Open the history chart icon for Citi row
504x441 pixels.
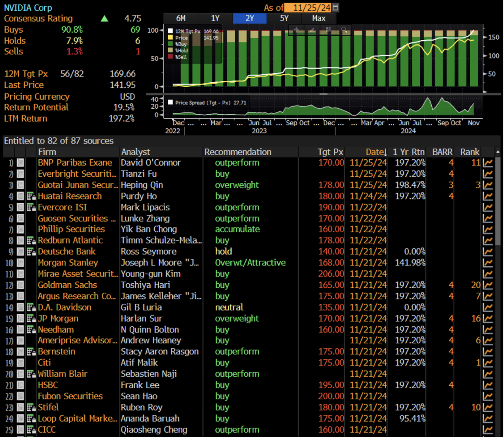coord(488,363)
